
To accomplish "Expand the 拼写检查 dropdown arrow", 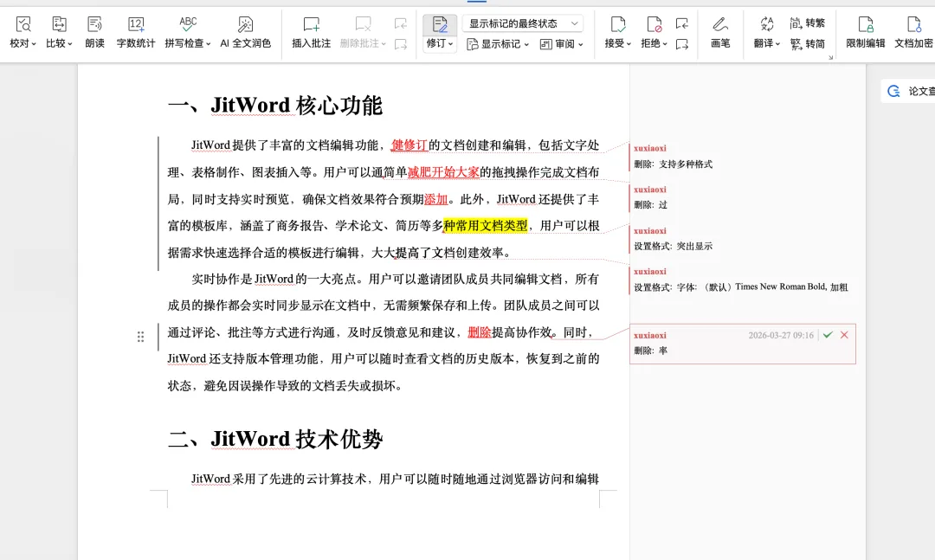I will click(x=208, y=44).
